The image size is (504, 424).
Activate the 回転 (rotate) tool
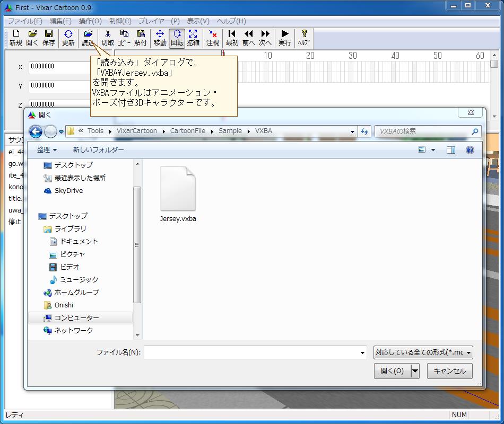pos(176,37)
